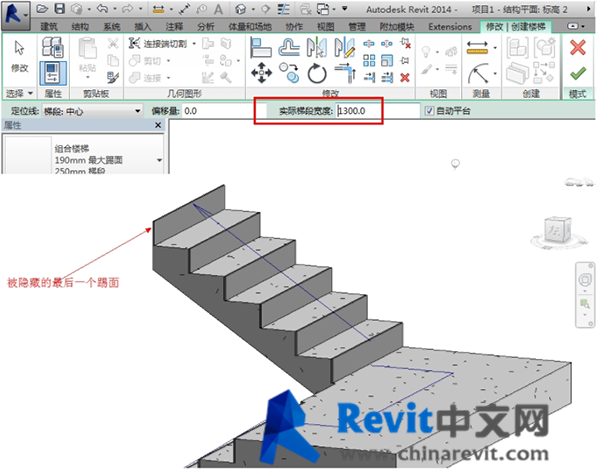Open the 分析 ribbon tab
This screenshot has width=600, height=471.
tap(206, 26)
